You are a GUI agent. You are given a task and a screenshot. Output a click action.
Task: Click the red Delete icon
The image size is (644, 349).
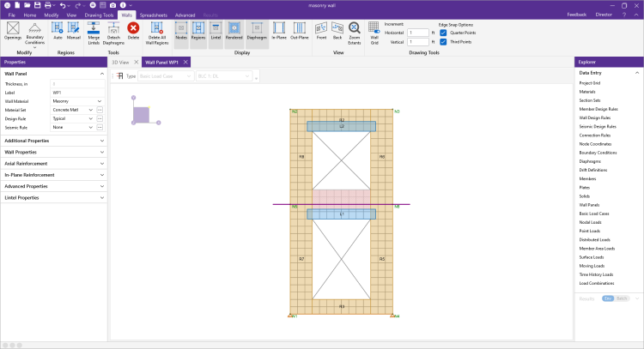click(x=133, y=29)
